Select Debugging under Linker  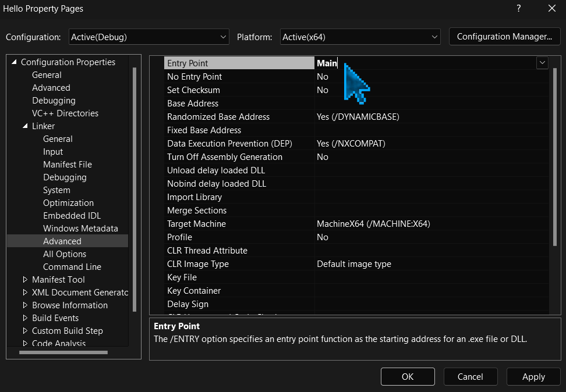pyautogui.click(x=65, y=177)
